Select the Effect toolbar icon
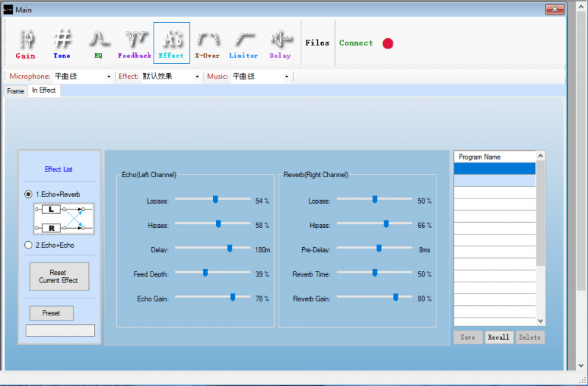This screenshot has width=588, height=386. pyautogui.click(x=171, y=43)
